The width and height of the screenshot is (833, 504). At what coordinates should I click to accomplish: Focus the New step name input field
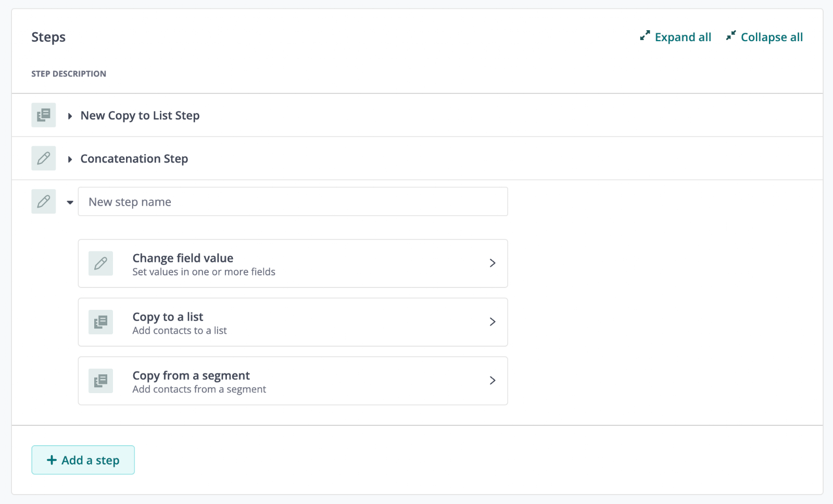(293, 201)
